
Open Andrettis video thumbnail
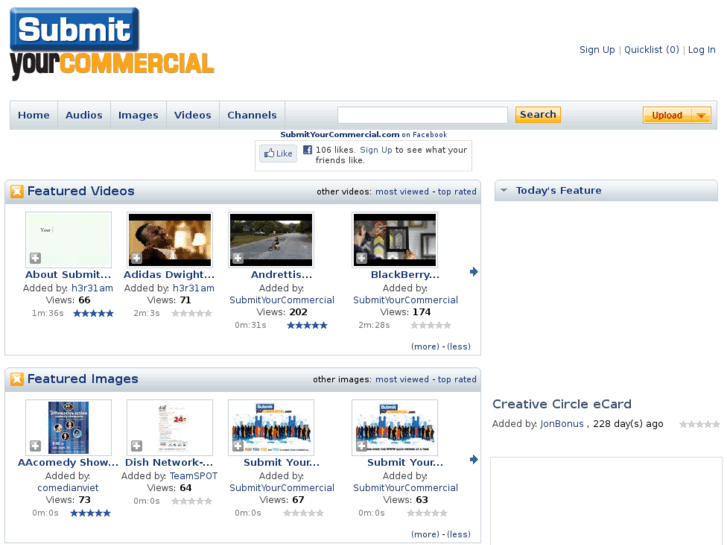271,239
